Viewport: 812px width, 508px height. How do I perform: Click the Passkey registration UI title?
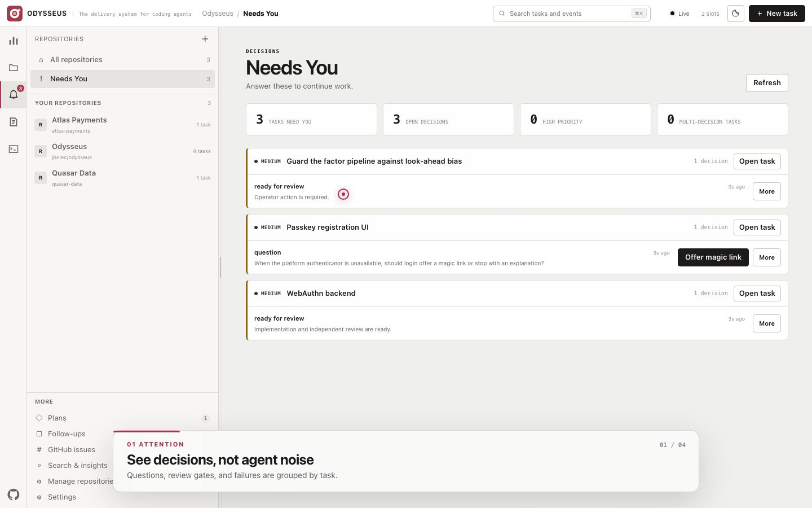tap(328, 227)
